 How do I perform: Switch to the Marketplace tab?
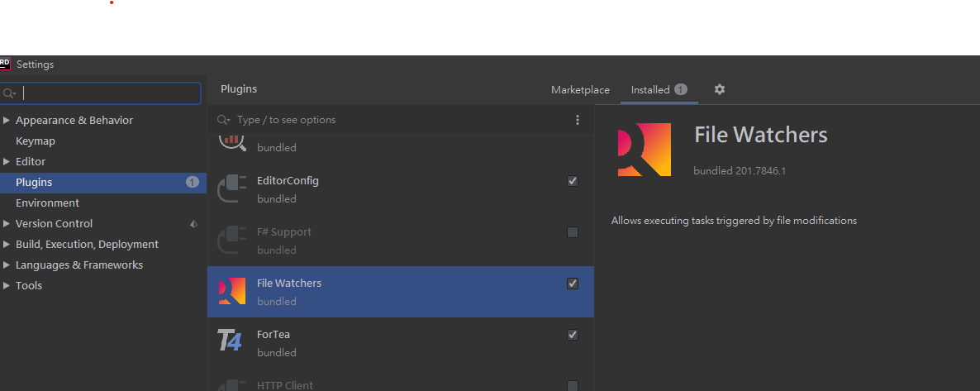click(x=580, y=90)
